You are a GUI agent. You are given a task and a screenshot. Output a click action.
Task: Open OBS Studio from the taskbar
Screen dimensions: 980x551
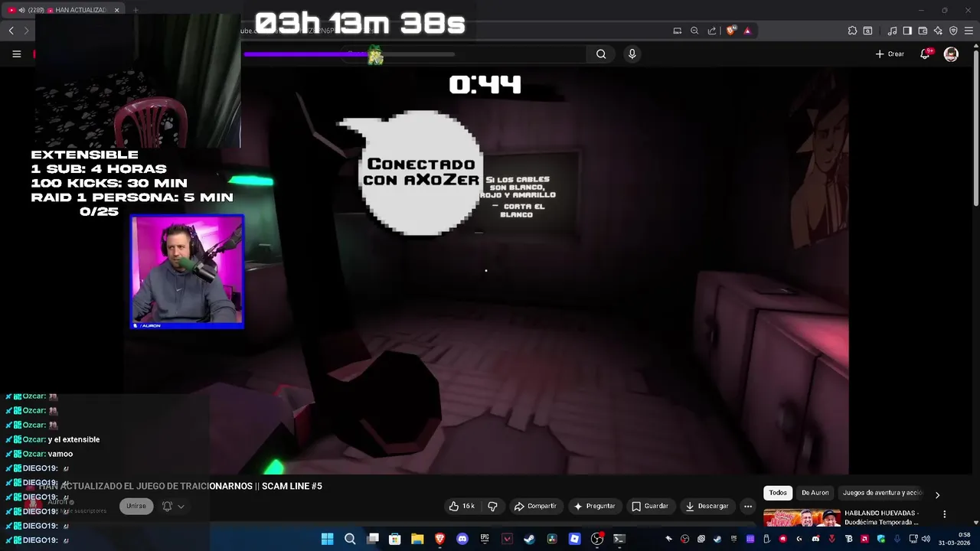pyautogui.click(x=597, y=539)
